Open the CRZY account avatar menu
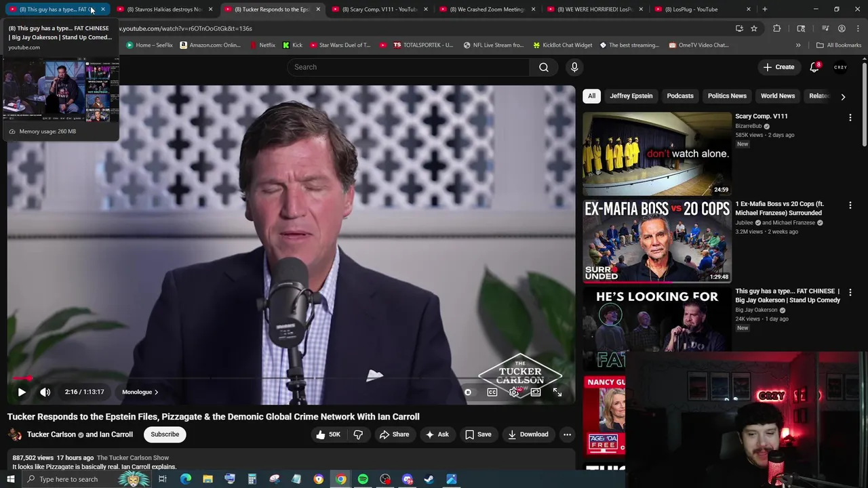 tap(841, 67)
